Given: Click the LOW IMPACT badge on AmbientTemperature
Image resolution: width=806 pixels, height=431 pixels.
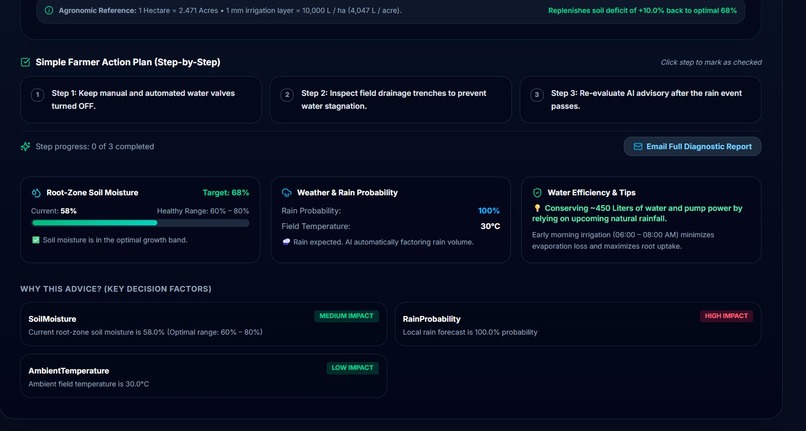Looking at the screenshot, I should click(x=353, y=368).
